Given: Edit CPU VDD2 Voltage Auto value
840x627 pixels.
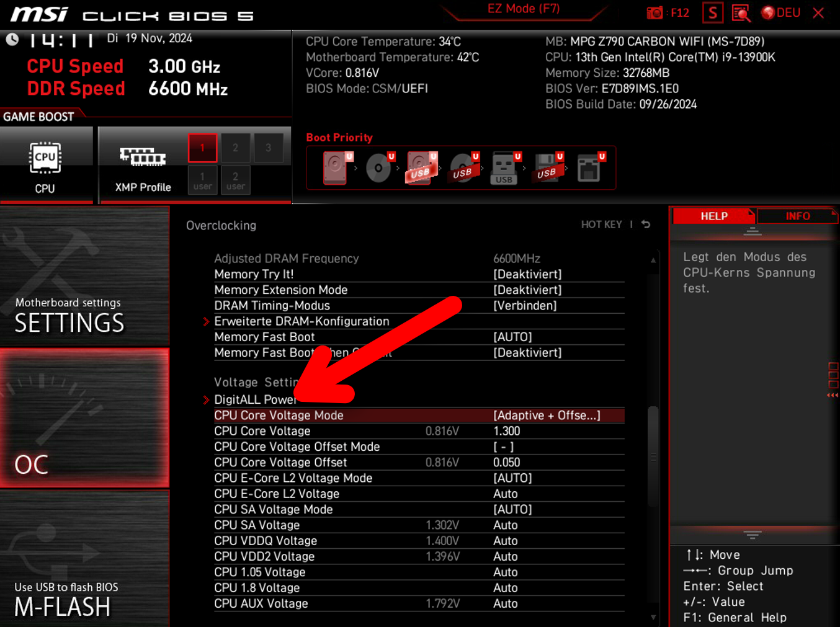Looking at the screenshot, I should [x=506, y=556].
